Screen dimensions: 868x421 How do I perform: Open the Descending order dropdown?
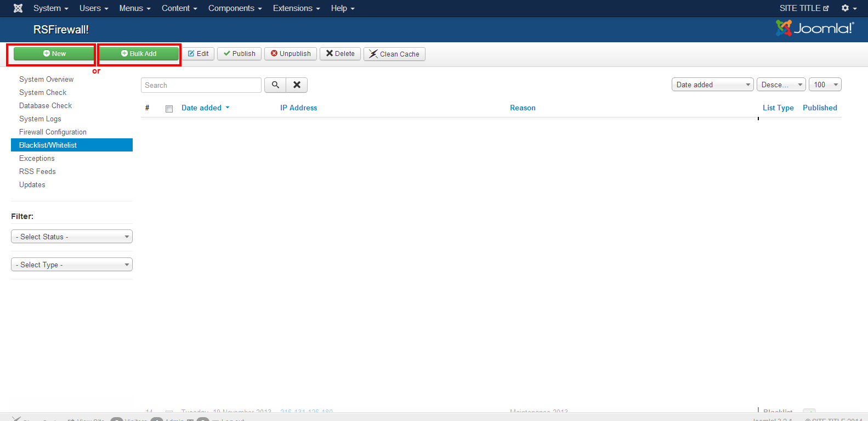tap(781, 85)
